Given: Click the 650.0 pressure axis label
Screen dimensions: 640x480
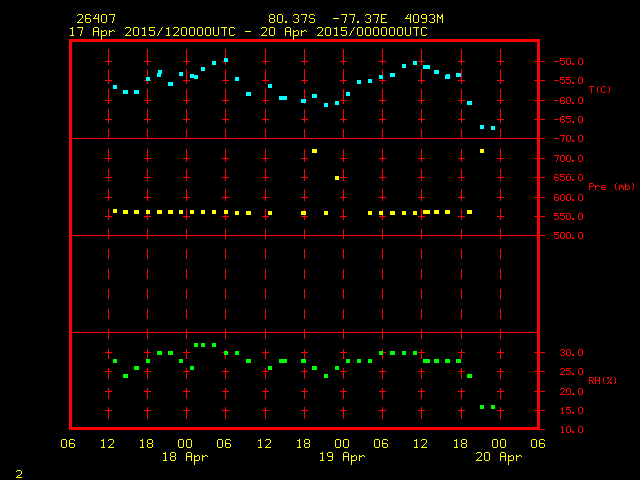Looking at the screenshot, I should (x=568, y=178).
